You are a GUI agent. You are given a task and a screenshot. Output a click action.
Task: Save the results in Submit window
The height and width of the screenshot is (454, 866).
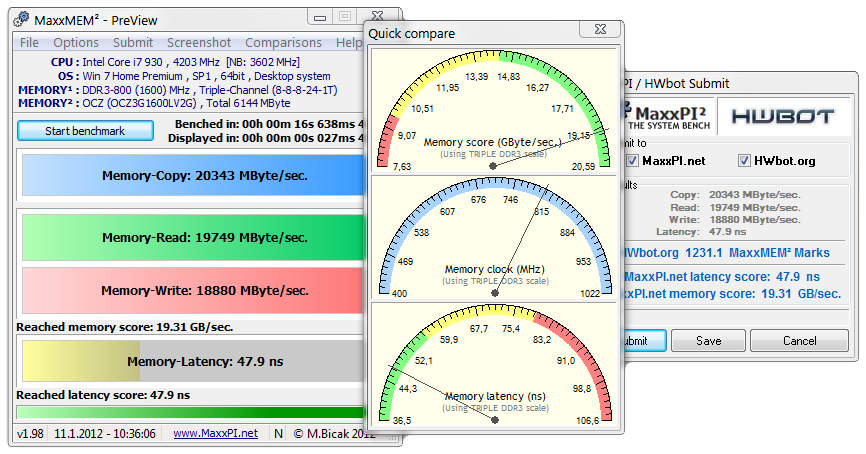pyautogui.click(x=709, y=341)
